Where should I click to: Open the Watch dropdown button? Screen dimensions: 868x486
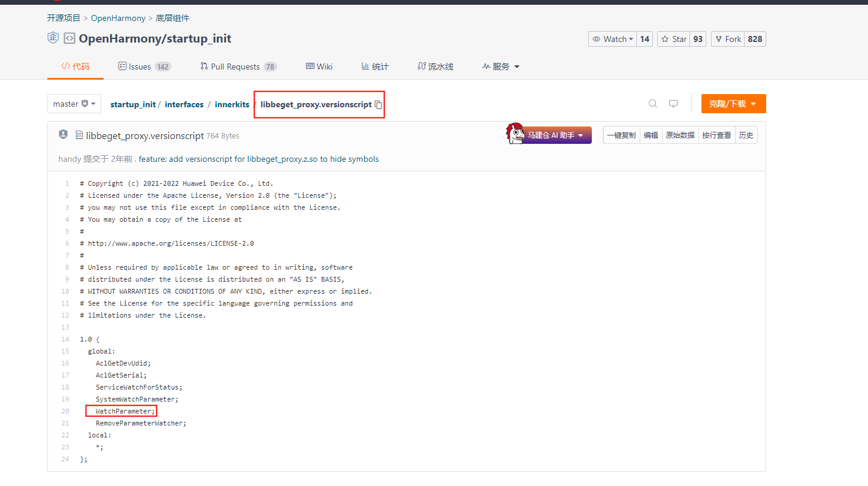pyautogui.click(x=612, y=39)
